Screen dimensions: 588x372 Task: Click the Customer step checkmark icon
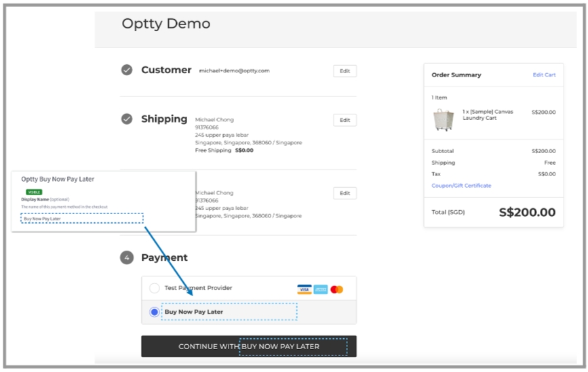pos(127,70)
